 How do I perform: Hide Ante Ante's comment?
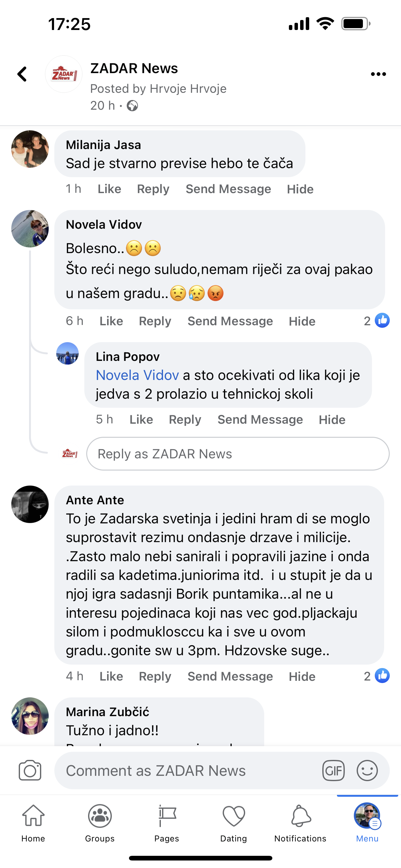tap(302, 676)
